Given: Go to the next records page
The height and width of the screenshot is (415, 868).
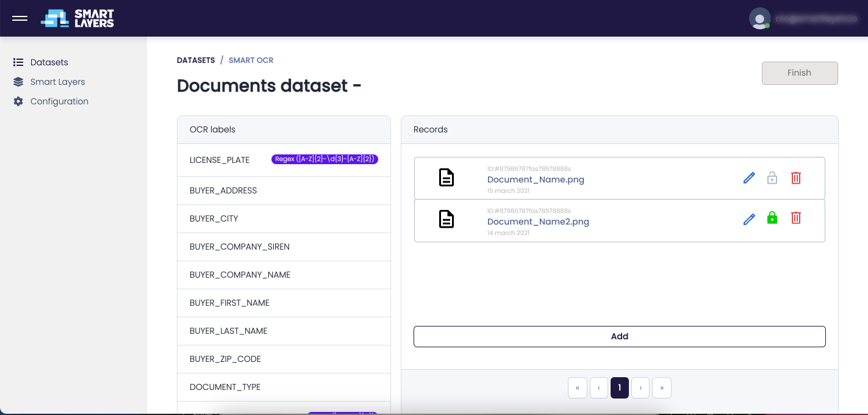Looking at the screenshot, I should coord(640,388).
